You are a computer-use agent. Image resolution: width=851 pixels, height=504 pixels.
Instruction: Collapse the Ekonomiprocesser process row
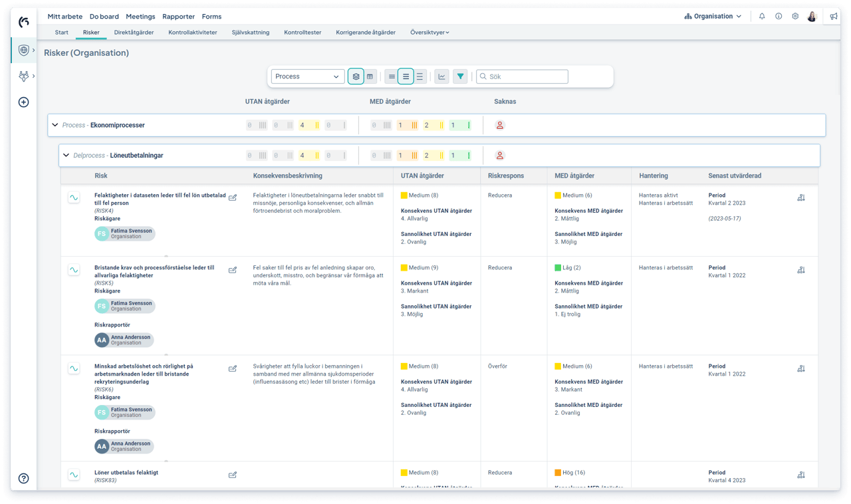coord(55,125)
